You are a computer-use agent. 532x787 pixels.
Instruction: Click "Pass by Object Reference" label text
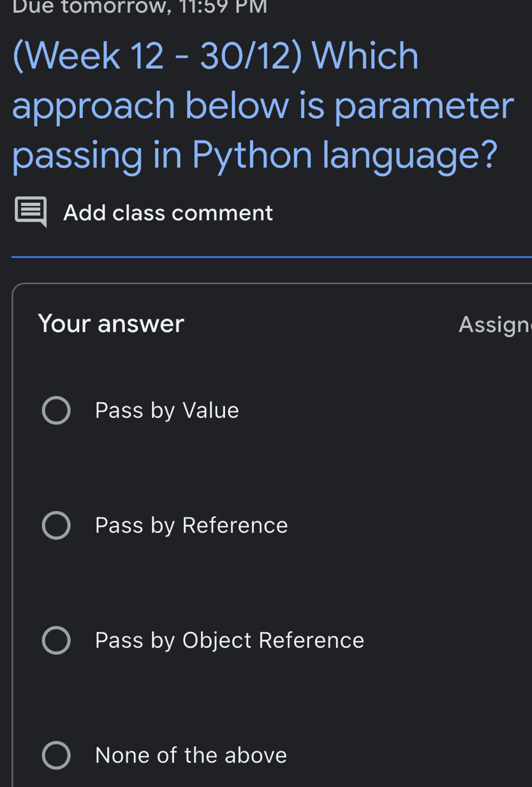229,640
